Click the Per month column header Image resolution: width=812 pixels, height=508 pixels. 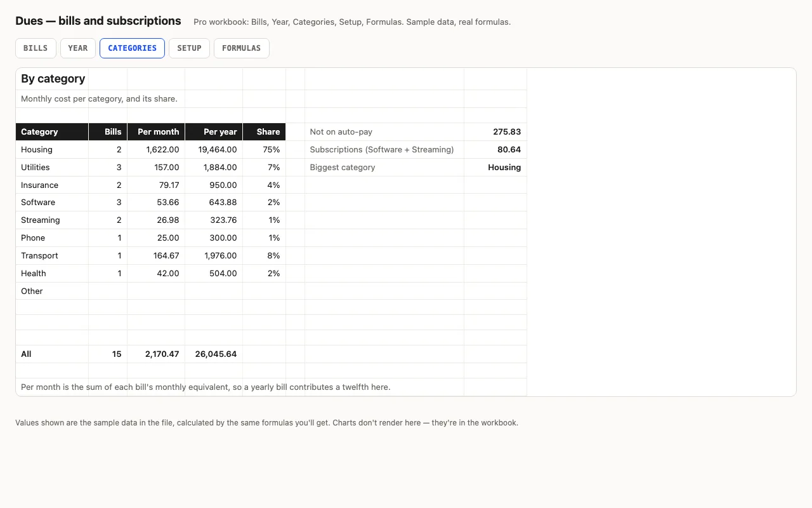pyautogui.click(x=156, y=132)
